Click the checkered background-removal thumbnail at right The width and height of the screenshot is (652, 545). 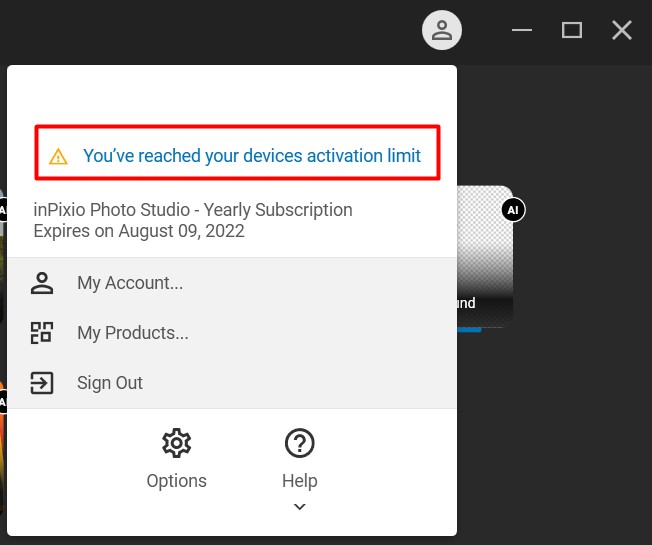coord(485,256)
